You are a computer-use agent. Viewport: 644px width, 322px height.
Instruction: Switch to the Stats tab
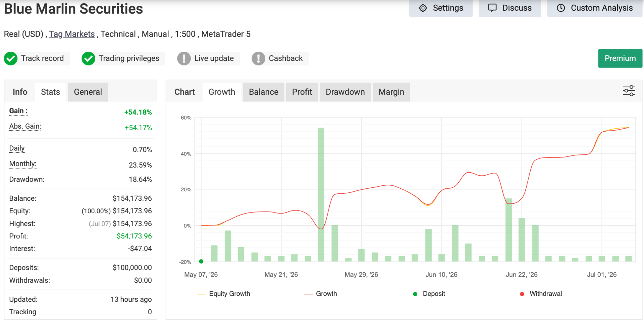click(x=51, y=92)
